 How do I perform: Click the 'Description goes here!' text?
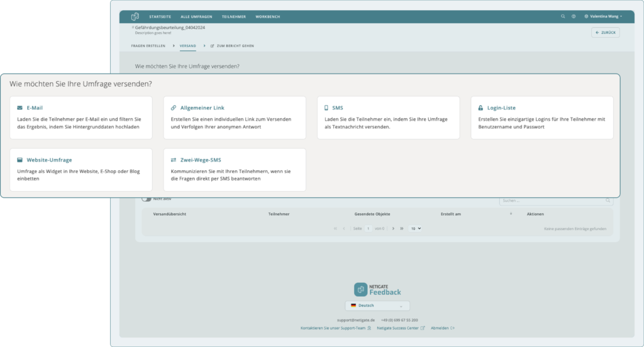click(153, 33)
